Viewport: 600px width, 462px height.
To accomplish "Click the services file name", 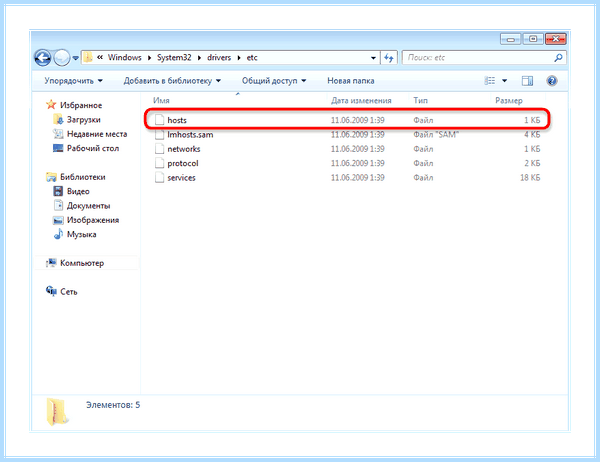I will pos(181,178).
